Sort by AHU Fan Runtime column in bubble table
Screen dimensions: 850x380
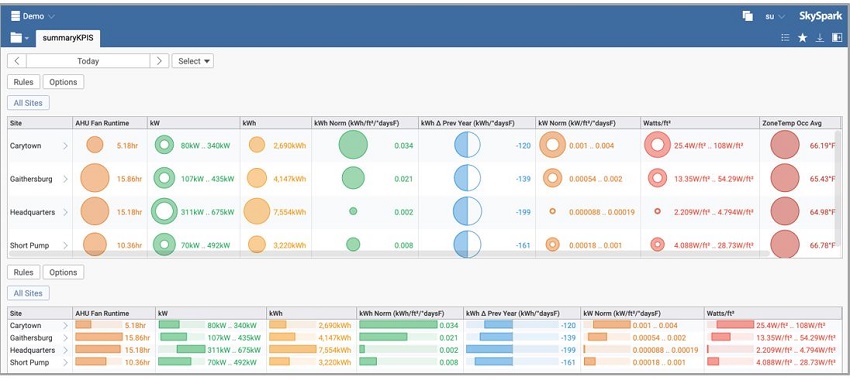tap(110, 123)
